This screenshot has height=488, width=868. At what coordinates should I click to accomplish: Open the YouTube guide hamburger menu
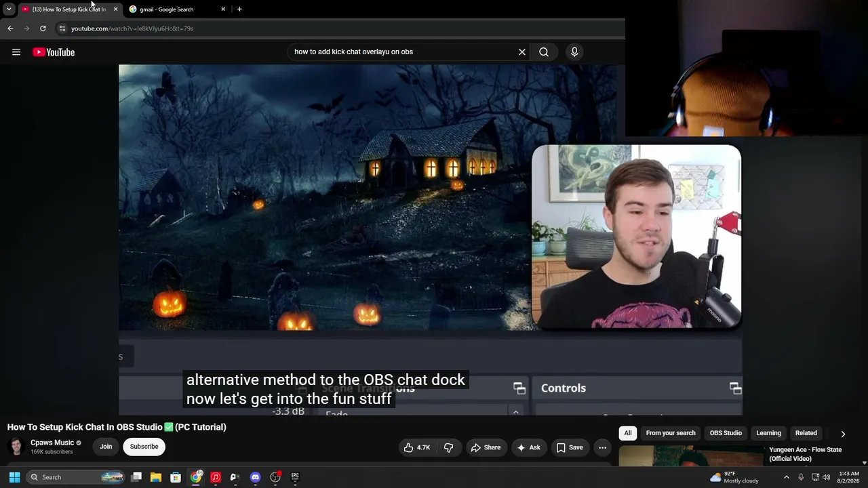click(16, 52)
